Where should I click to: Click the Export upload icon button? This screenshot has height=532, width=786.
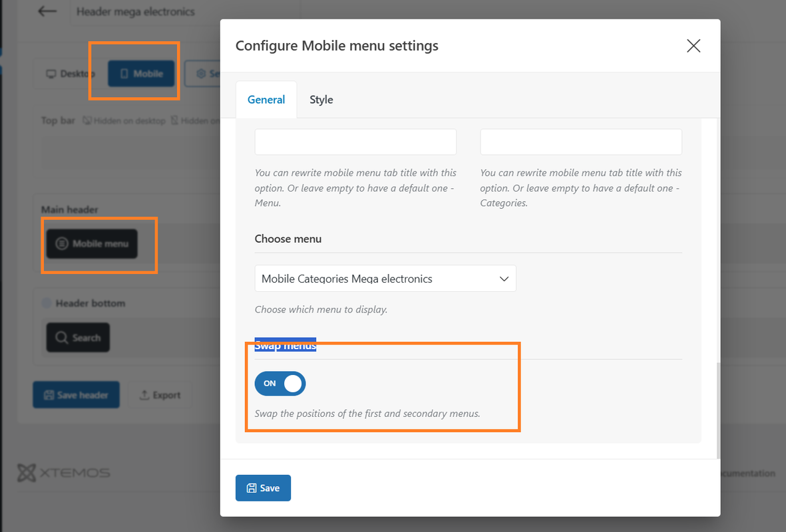click(160, 395)
